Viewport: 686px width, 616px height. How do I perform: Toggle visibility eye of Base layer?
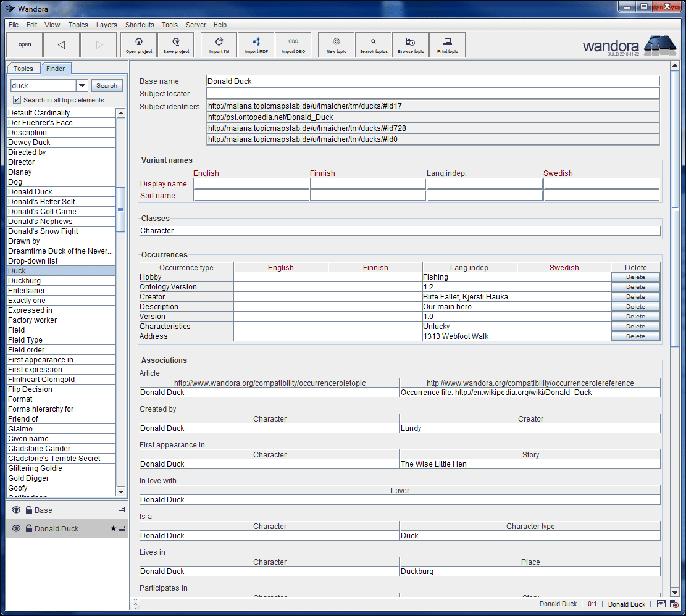[16, 510]
